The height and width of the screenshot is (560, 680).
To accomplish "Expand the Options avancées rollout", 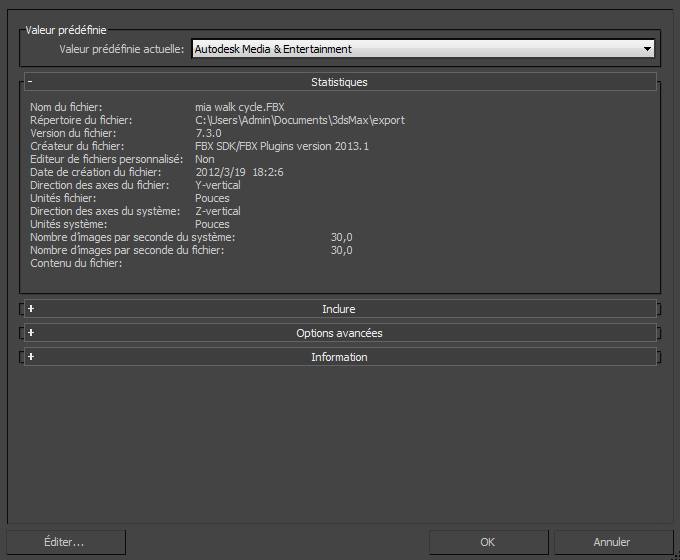I will (340, 333).
